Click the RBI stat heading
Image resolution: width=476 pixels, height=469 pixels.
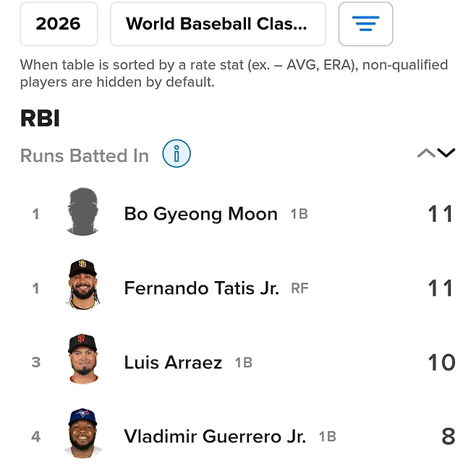(40, 119)
